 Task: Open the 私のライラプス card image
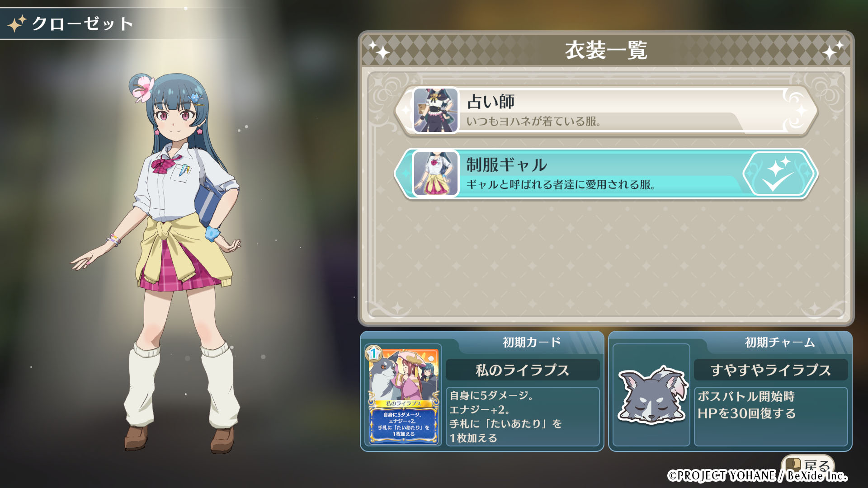[403, 395]
